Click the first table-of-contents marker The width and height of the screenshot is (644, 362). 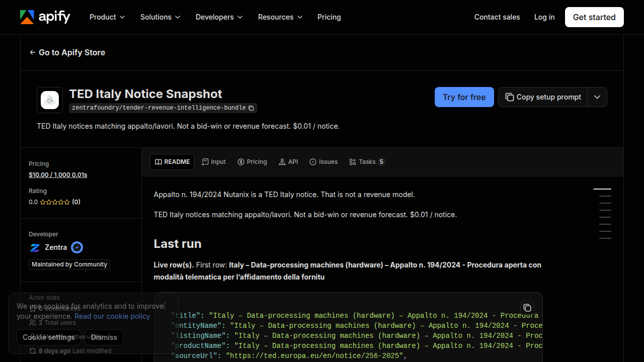602,189
